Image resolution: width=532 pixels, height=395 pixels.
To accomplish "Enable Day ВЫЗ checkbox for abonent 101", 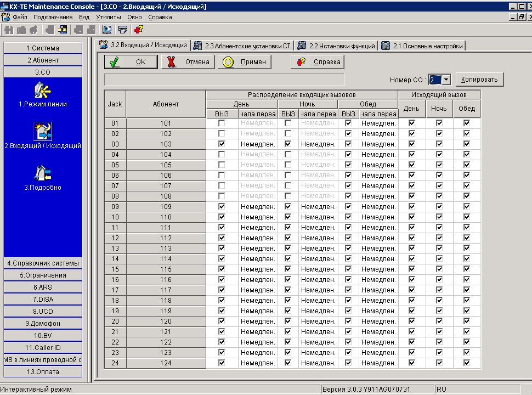I will pos(222,123).
